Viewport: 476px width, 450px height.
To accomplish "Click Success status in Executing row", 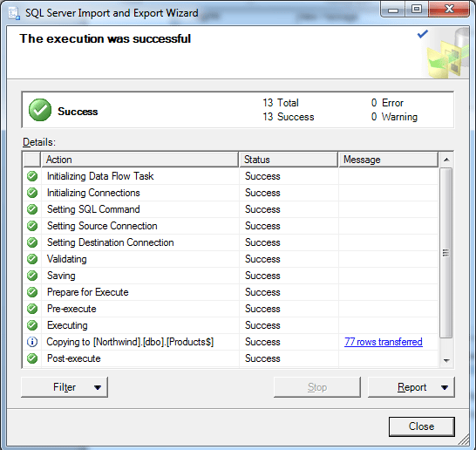I will coord(262,325).
